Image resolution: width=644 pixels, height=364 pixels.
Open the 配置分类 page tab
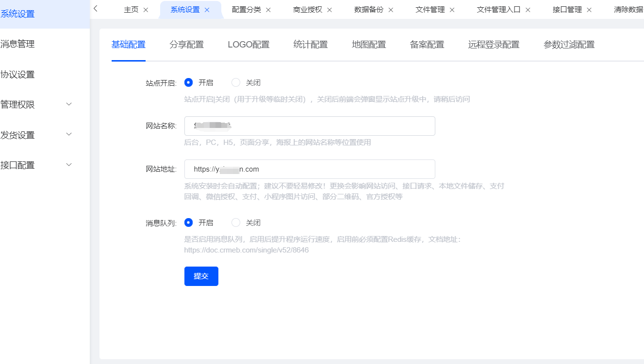[x=246, y=10]
